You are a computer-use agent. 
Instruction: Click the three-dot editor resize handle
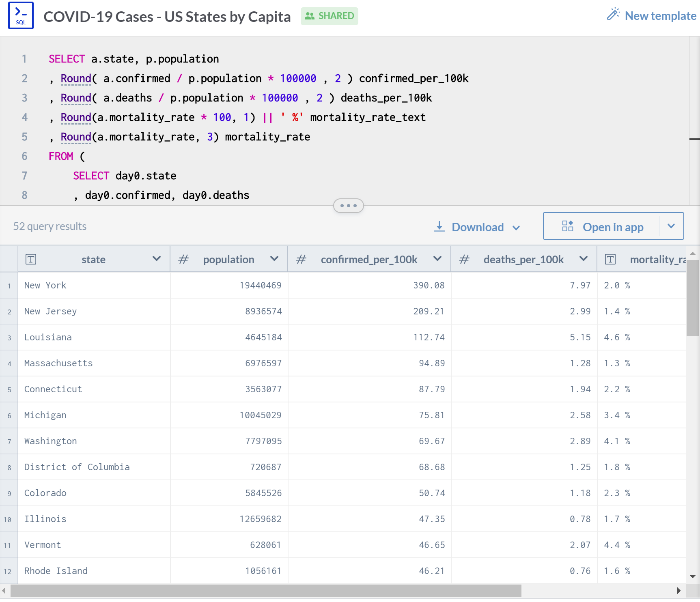(348, 206)
